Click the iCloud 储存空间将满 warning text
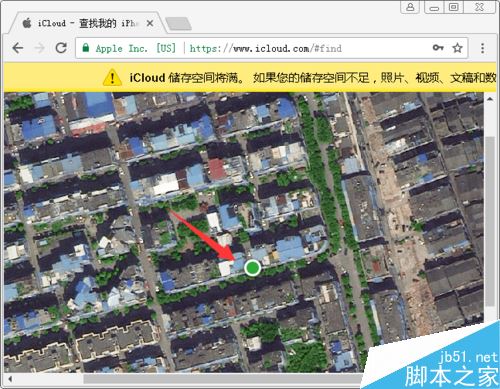Image resolution: width=500 pixels, height=389 pixels. click(187, 77)
